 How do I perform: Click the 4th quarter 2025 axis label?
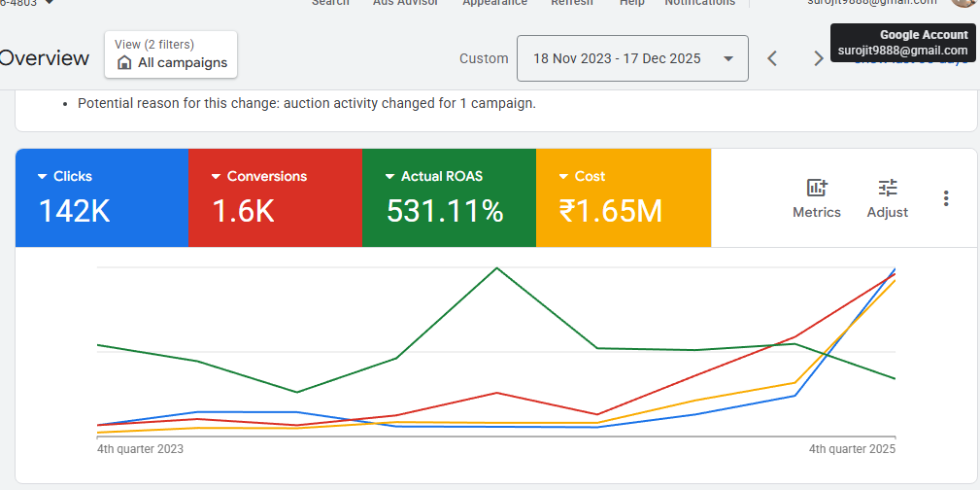coord(852,449)
